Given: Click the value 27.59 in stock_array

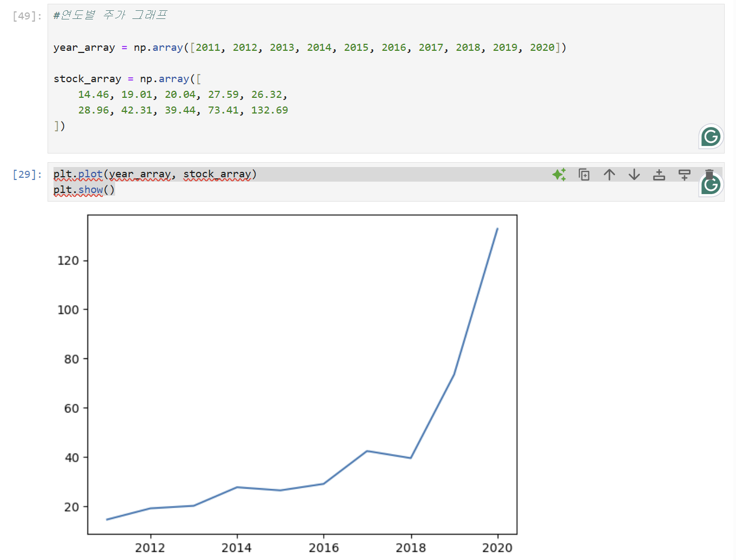Looking at the screenshot, I should tap(223, 95).
